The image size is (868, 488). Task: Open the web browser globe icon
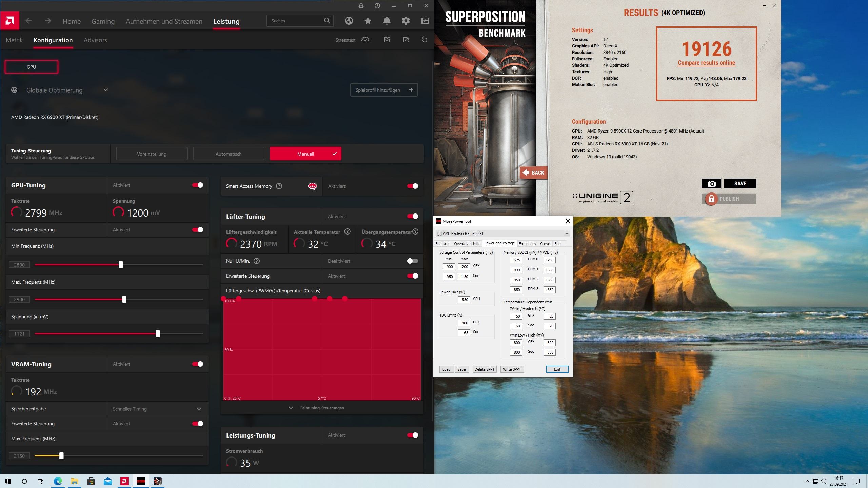point(349,21)
